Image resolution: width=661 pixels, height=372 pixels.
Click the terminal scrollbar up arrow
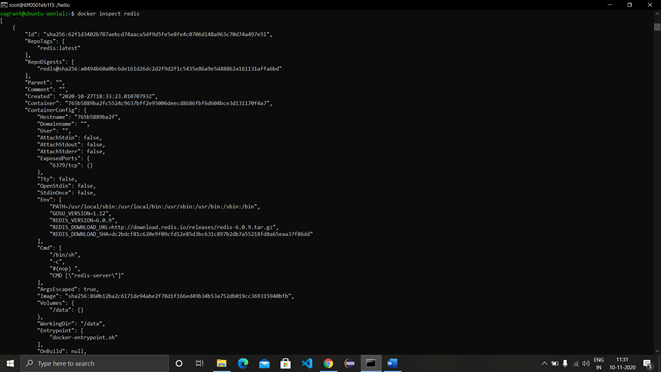click(657, 13)
